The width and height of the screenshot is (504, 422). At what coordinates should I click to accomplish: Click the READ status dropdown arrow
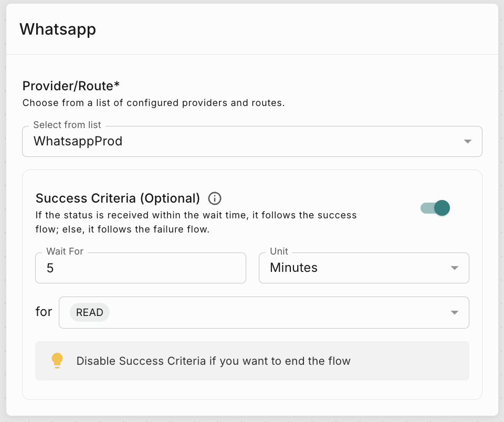[455, 312]
